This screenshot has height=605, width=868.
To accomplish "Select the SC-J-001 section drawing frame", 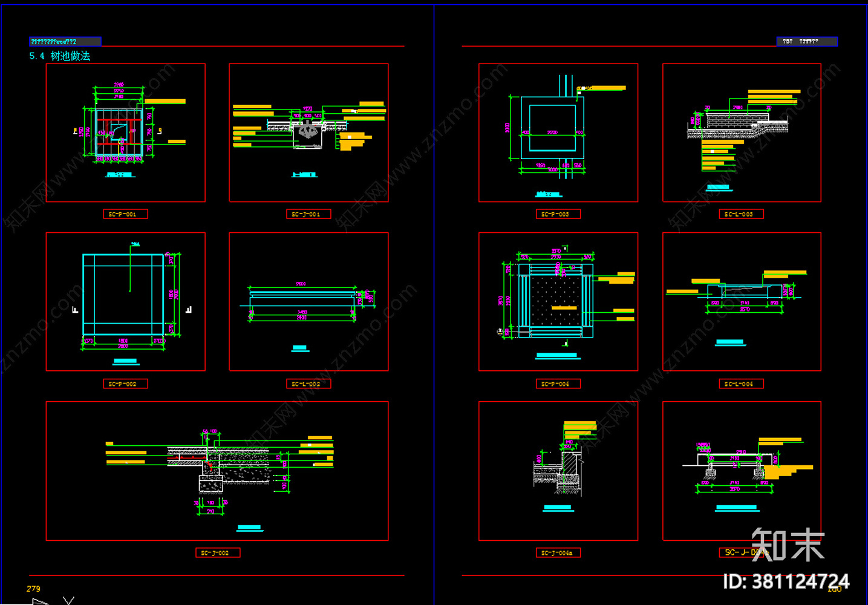I will 308,132.
